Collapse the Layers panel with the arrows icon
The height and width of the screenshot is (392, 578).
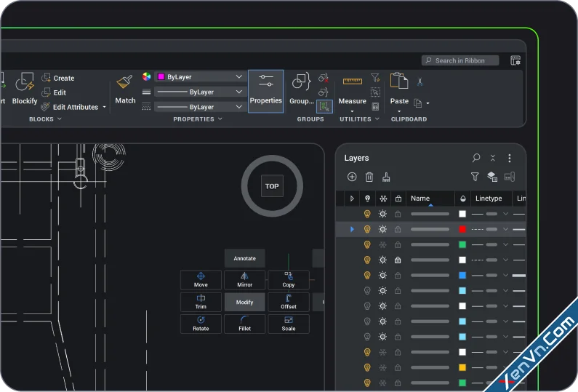pyautogui.click(x=492, y=159)
